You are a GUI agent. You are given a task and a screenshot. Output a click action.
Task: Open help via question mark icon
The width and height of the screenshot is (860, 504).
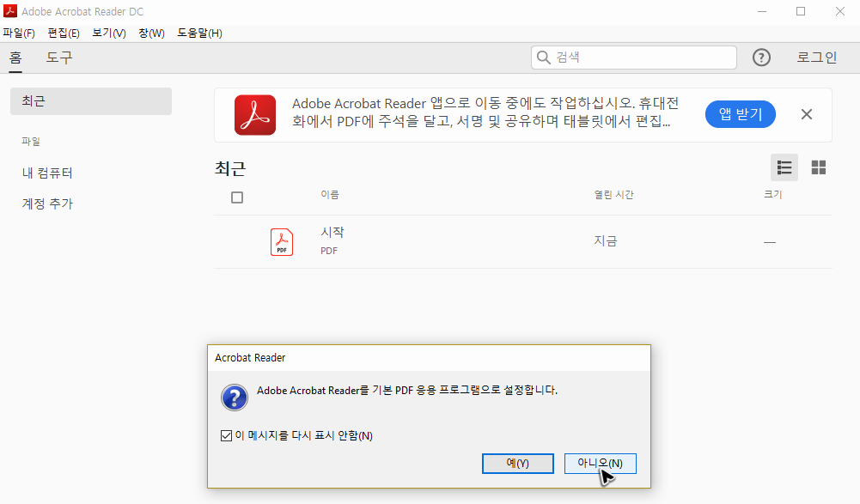(x=761, y=58)
